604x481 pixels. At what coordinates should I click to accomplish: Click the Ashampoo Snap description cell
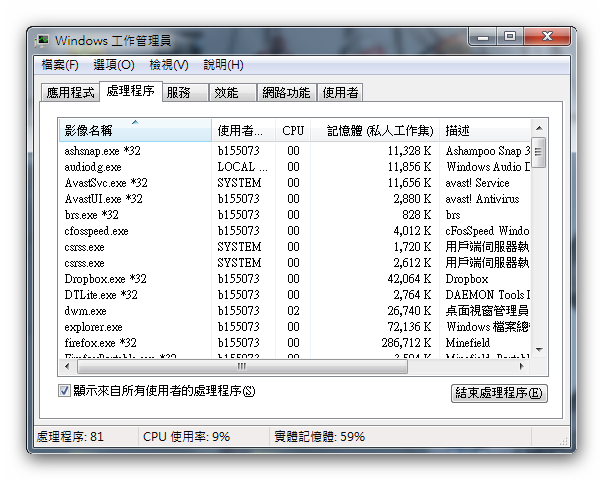488,151
